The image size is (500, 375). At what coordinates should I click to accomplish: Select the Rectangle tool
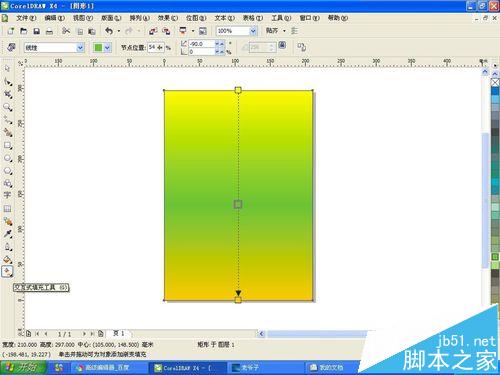point(8,146)
